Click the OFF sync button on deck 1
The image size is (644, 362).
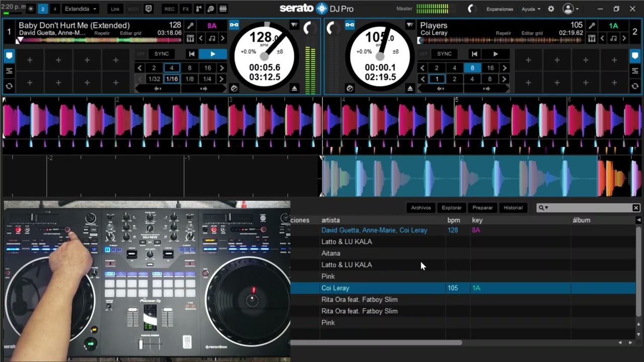(141, 54)
